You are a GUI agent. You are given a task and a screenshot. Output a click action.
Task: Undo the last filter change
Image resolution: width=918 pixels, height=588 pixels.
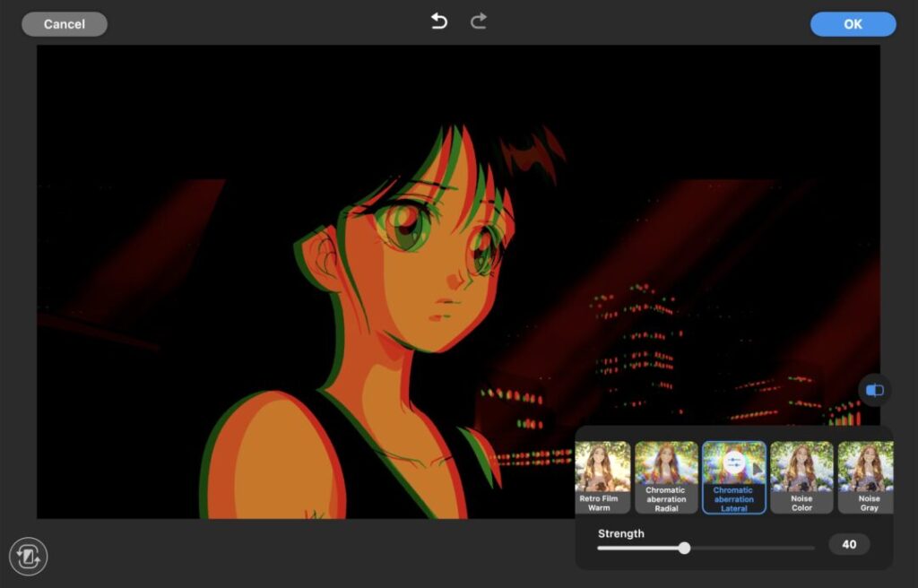pos(438,22)
